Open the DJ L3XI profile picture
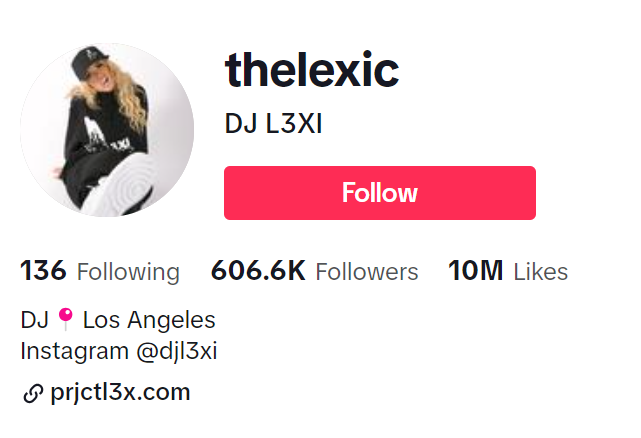The image size is (641, 438). (x=107, y=130)
